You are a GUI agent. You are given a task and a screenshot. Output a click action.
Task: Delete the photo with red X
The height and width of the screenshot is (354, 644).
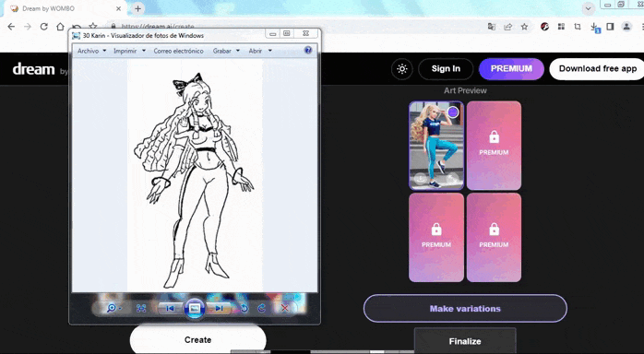[284, 308]
